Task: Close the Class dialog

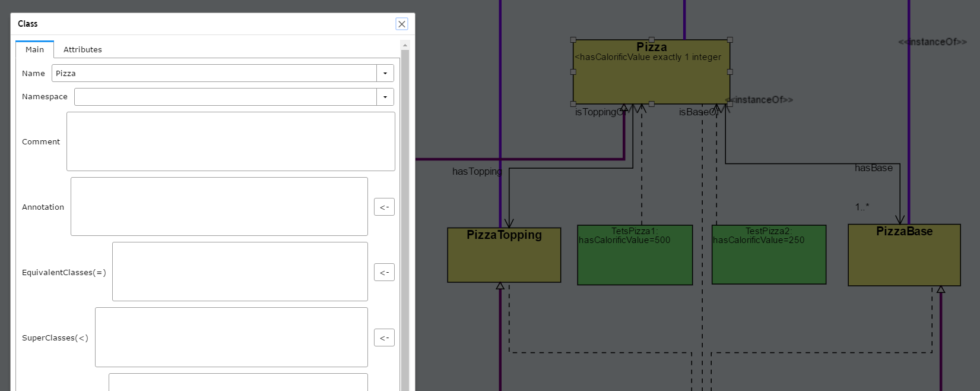Action: pyautogui.click(x=402, y=24)
